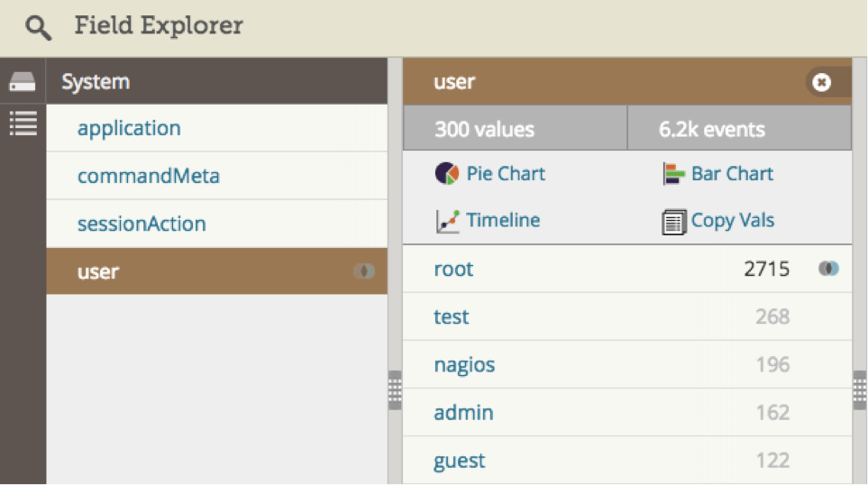The width and height of the screenshot is (868, 485).
Task: Toggle filter icon beside root value
Action: (827, 269)
